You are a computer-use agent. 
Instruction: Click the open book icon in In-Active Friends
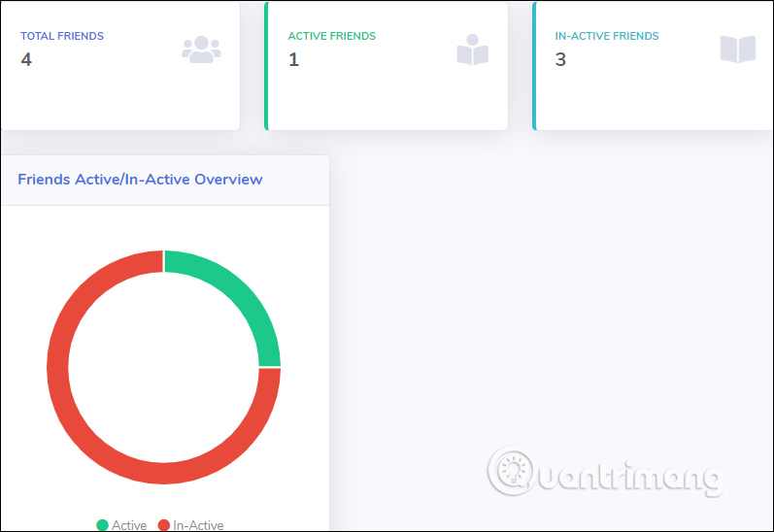737,50
